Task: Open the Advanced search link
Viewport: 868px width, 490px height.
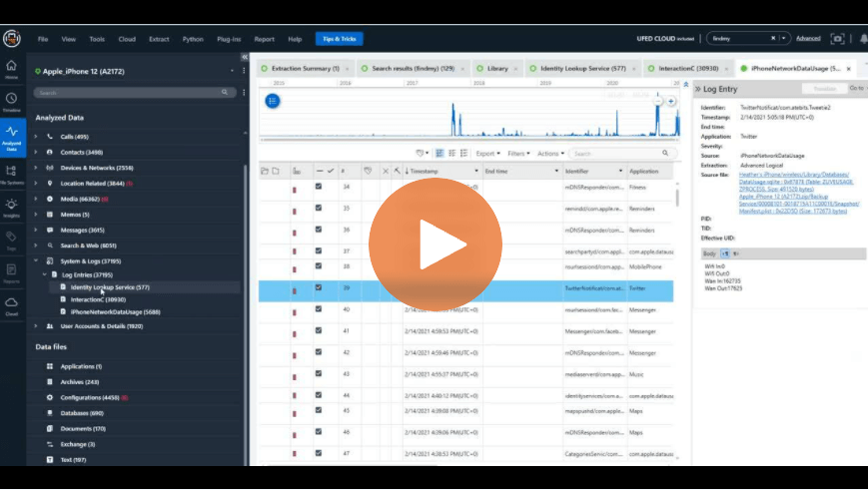Action: (808, 39)
